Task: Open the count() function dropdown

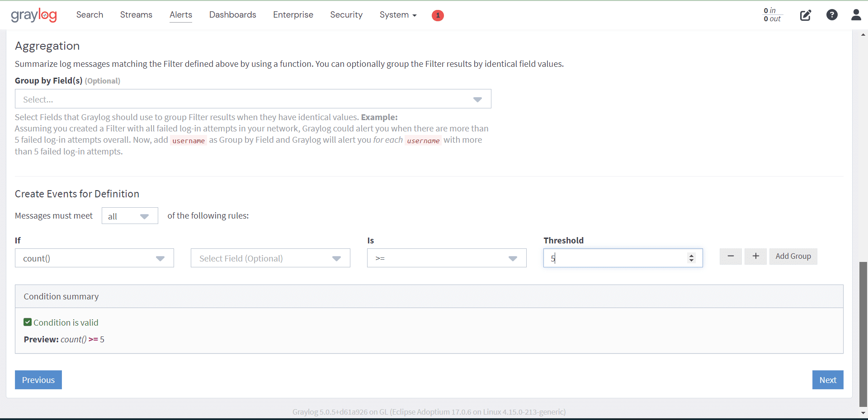Action: [94, 258]
